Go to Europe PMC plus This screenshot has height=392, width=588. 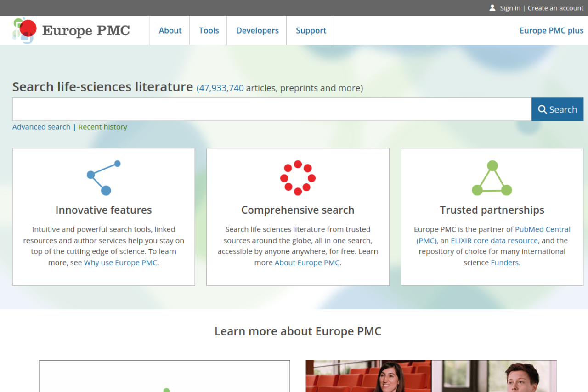[551, 30]
